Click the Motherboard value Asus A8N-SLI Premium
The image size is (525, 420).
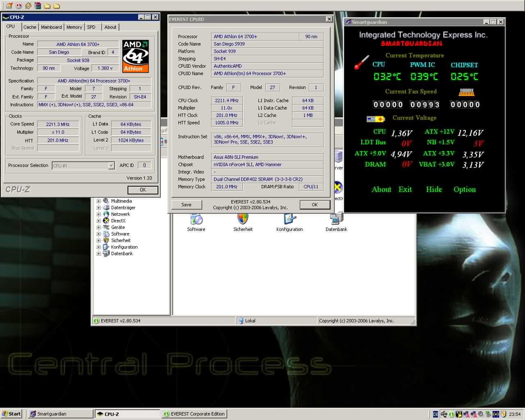point(267,157)
